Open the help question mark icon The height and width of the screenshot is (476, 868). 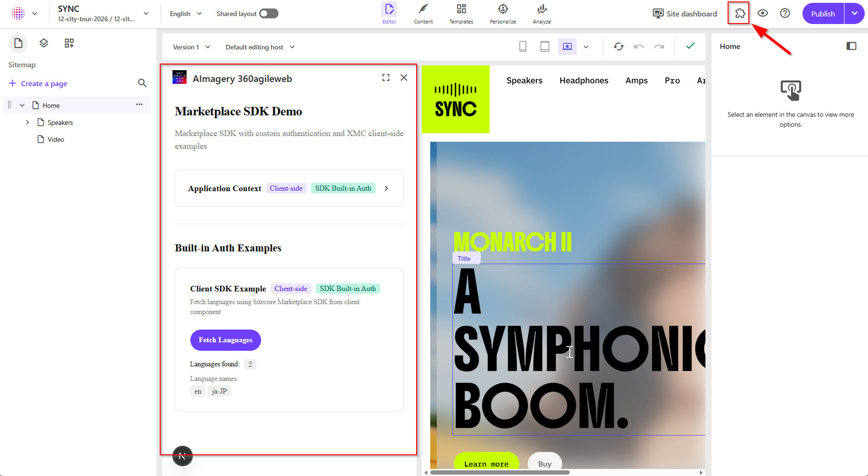[x=785, y=14]
